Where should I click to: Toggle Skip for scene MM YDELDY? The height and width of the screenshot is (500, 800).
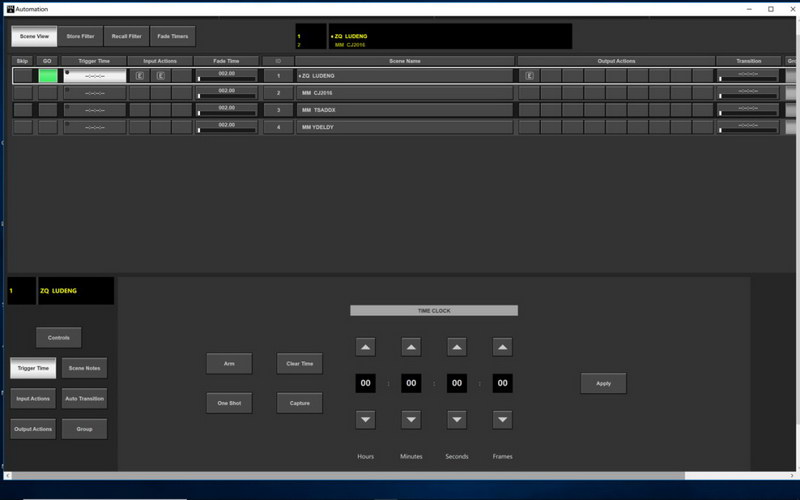pos(22,127)
